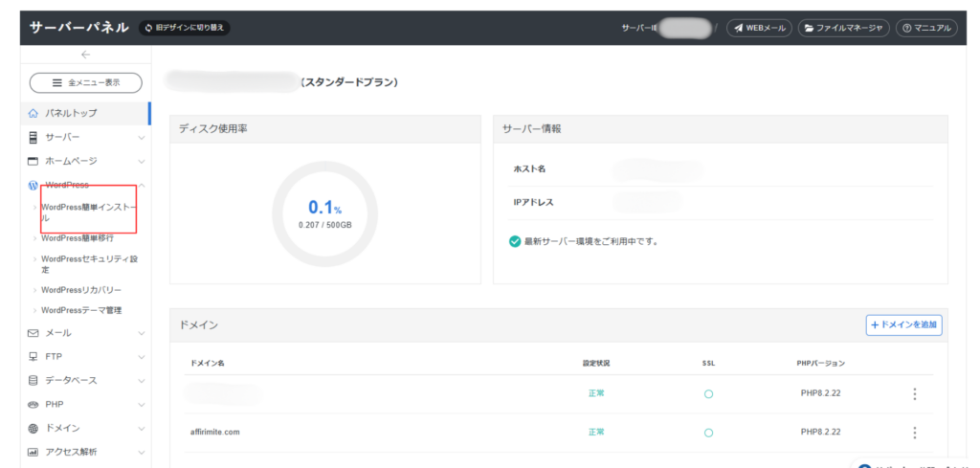Collapse the WordPress menu section

pos(142,185)
